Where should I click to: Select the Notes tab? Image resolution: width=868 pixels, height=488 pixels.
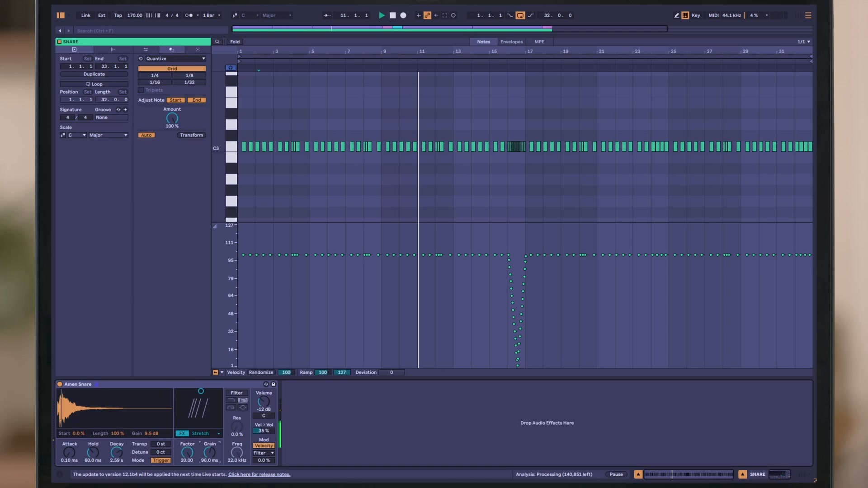coord(483,42)
